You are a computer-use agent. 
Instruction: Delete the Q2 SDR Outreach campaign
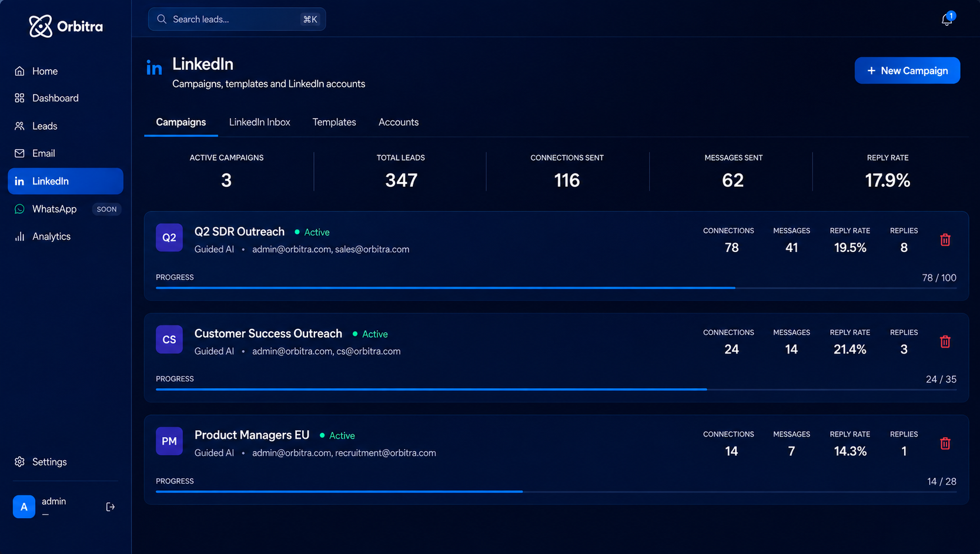tap(945, 240)
